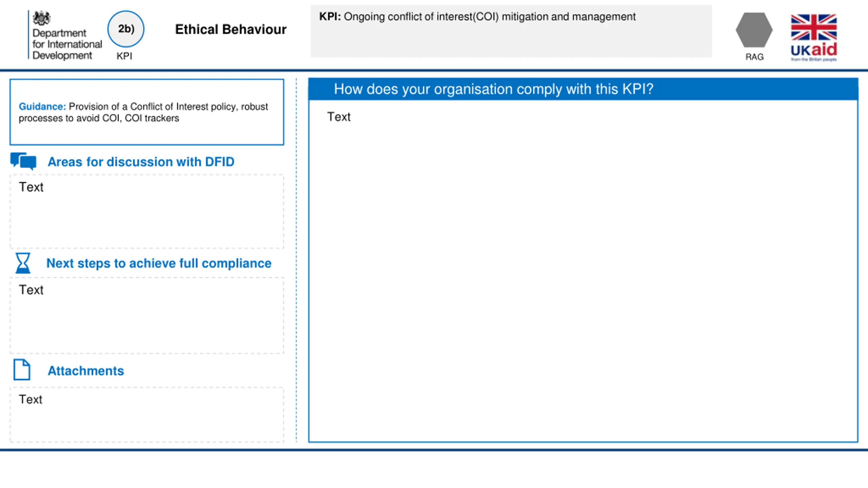
Task: Click the 'Next steps to achieve full compliance' heading
Action: 159,263
